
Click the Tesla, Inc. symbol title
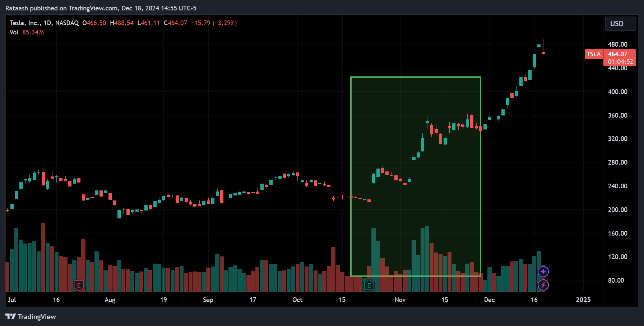(x=44, y=23)
